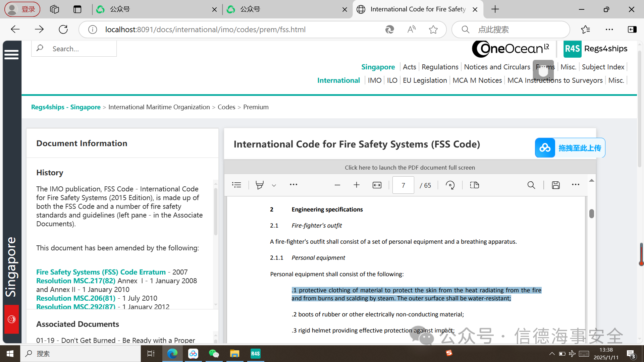This screenshot has height=362, width=644.
Task: Go forward in the browser
Action: tap(39, 29)
